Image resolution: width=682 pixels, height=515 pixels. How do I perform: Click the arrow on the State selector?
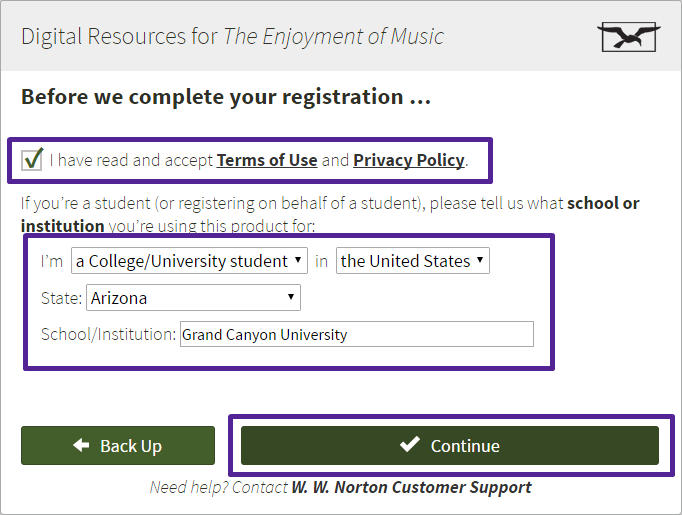tap(291, 297)
